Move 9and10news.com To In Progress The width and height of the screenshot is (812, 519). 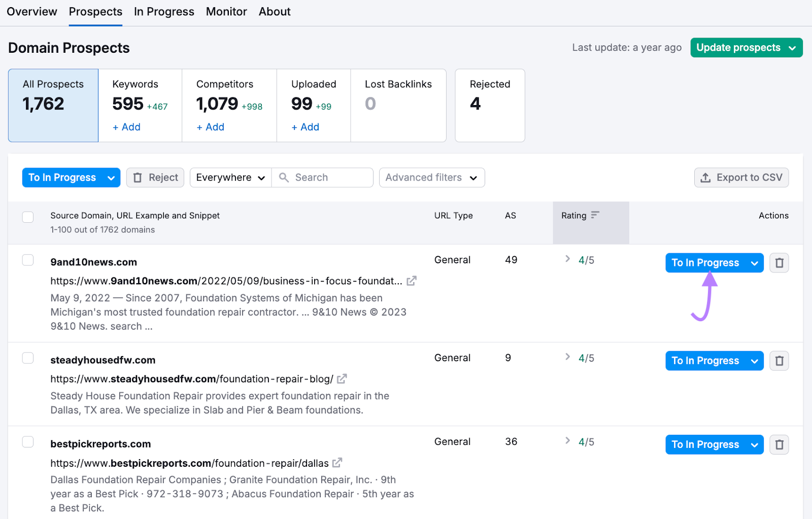coord(706,262)
